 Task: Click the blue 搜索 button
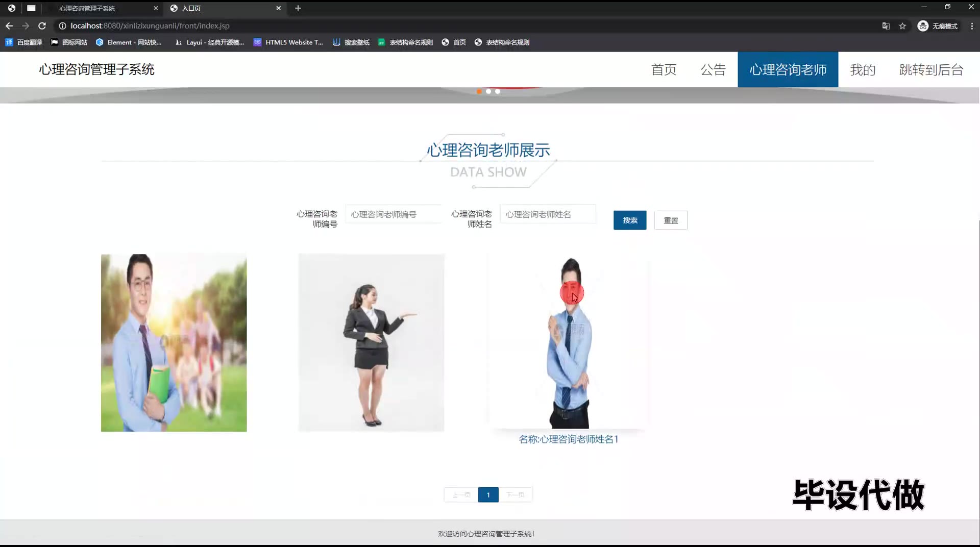(x=629, y=220)
